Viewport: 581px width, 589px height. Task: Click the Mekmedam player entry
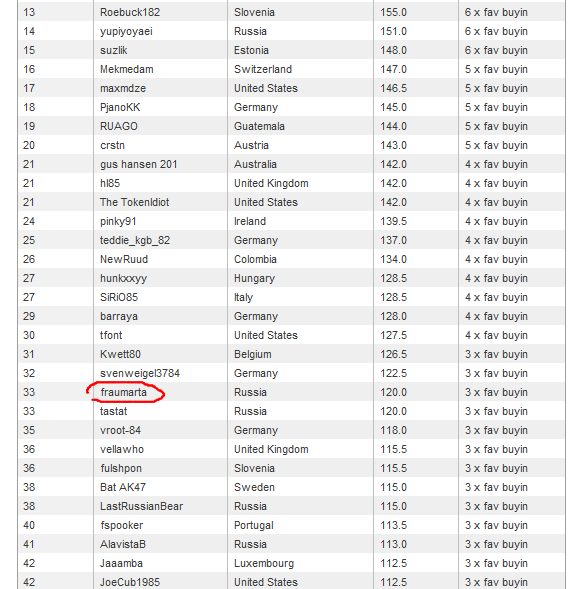point(127,69)
